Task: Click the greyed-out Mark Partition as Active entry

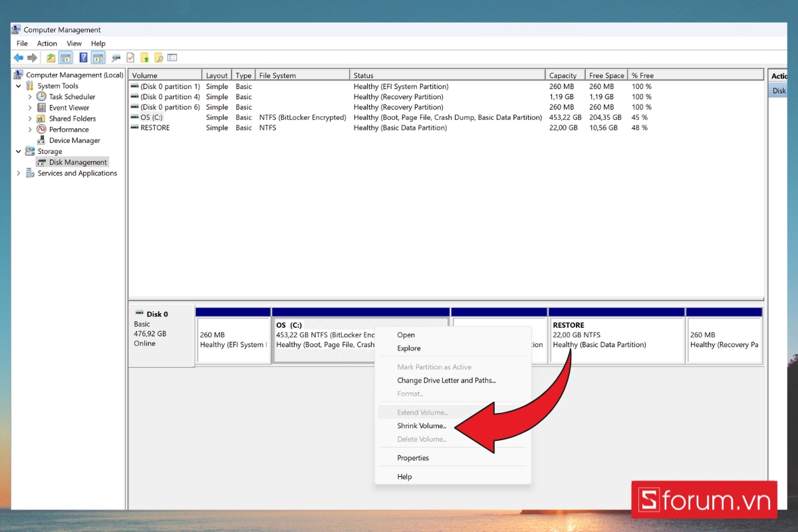Action: [x=454, y=367]
